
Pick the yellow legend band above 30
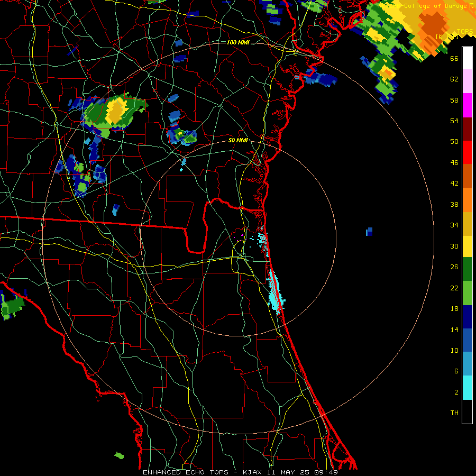pyautogui.click(x=467, y=246)
